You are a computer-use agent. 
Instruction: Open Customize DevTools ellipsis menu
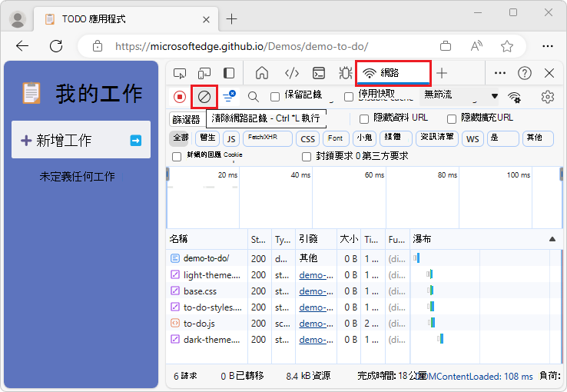pos(499,73)
